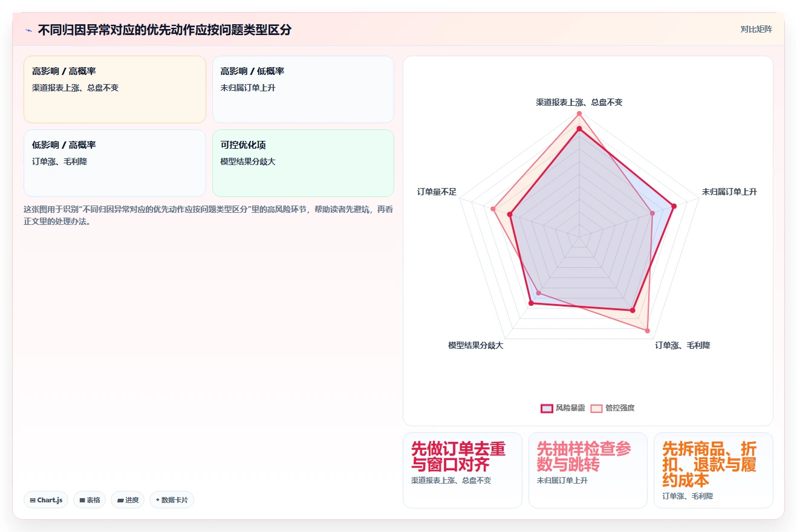
Task: Select the Chart.js tag chip
Action: (46, 500)
